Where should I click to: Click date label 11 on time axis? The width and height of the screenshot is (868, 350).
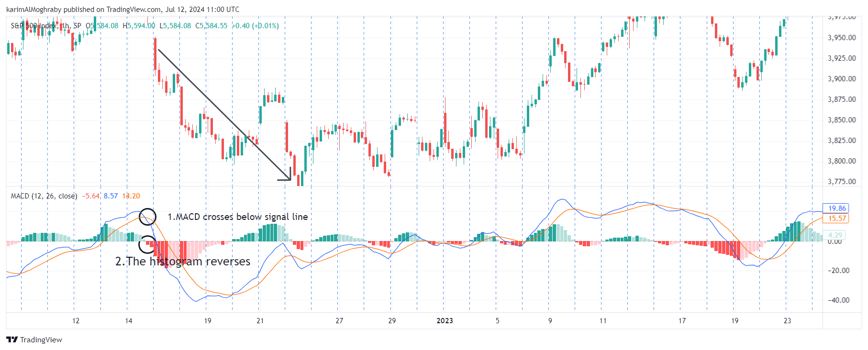(603, 321)
